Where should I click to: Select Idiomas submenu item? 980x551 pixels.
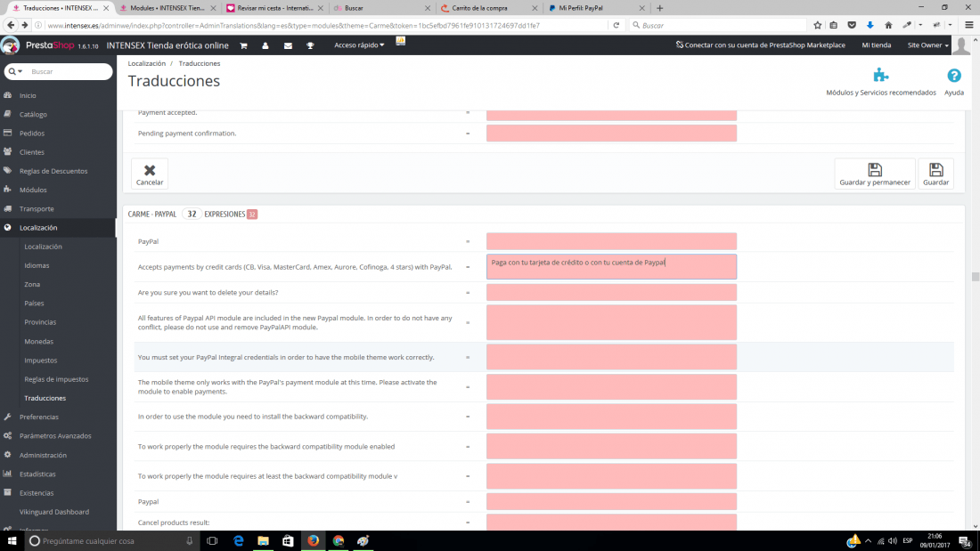pyautogui.click(x=37, y=265)
